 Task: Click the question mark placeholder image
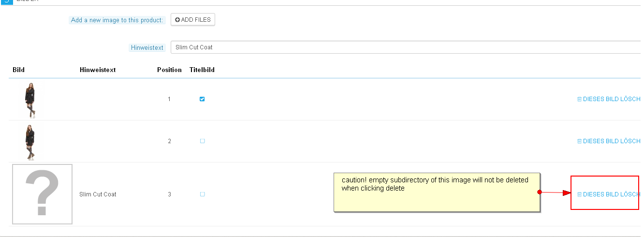click(42, 194)
